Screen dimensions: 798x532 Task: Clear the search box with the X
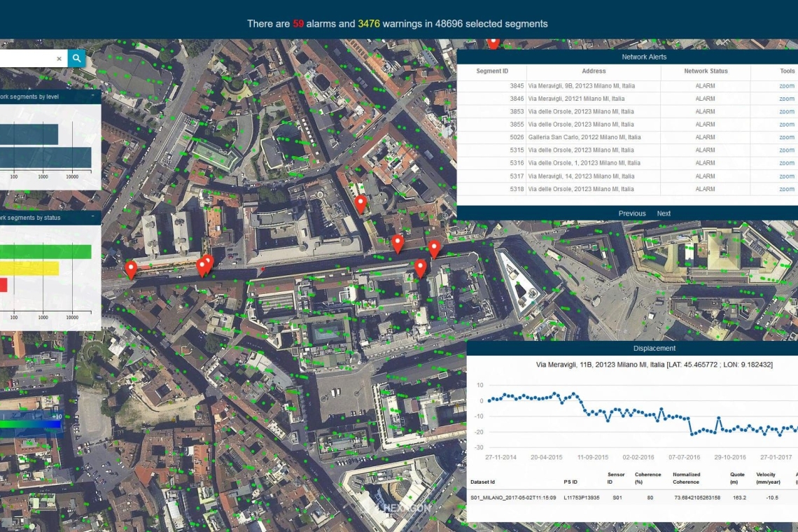(x=59, y=59)
